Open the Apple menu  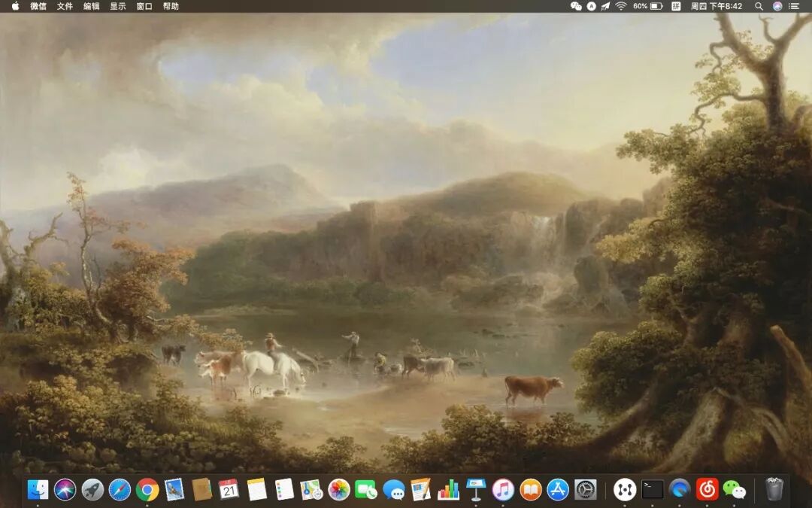16,6
